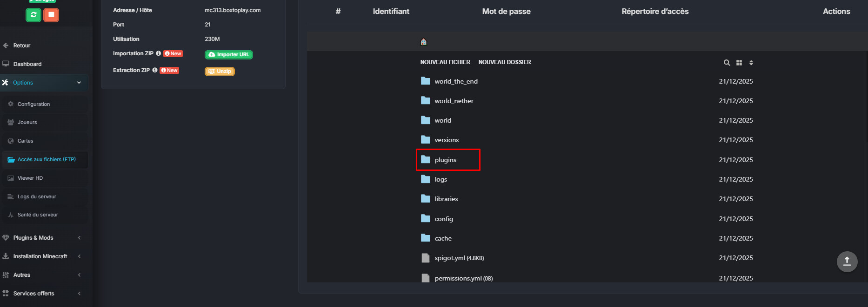Click the green server restart icon

click(x=33, y=15)
